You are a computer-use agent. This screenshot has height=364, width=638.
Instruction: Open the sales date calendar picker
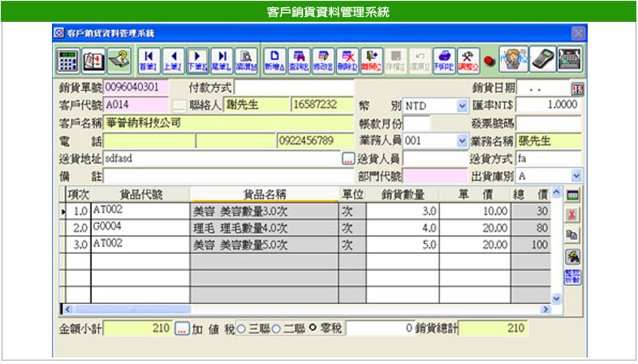click(x=576, y=88)
